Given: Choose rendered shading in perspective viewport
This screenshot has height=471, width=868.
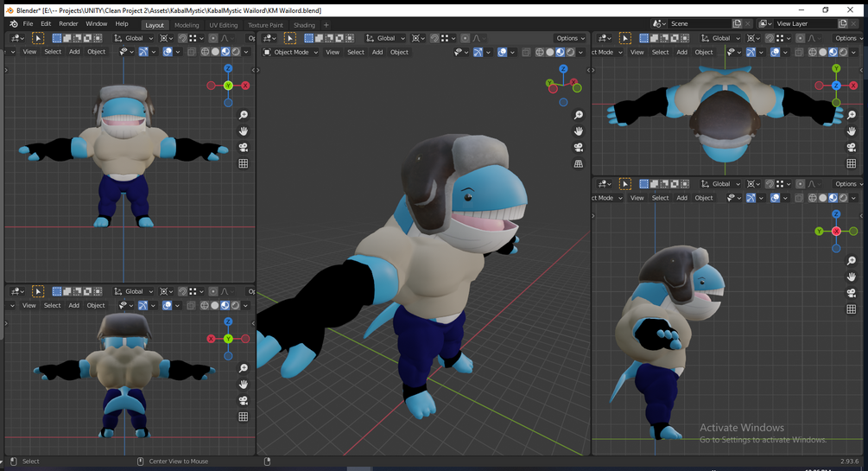Looking at the screenshot, I should 570,52.
